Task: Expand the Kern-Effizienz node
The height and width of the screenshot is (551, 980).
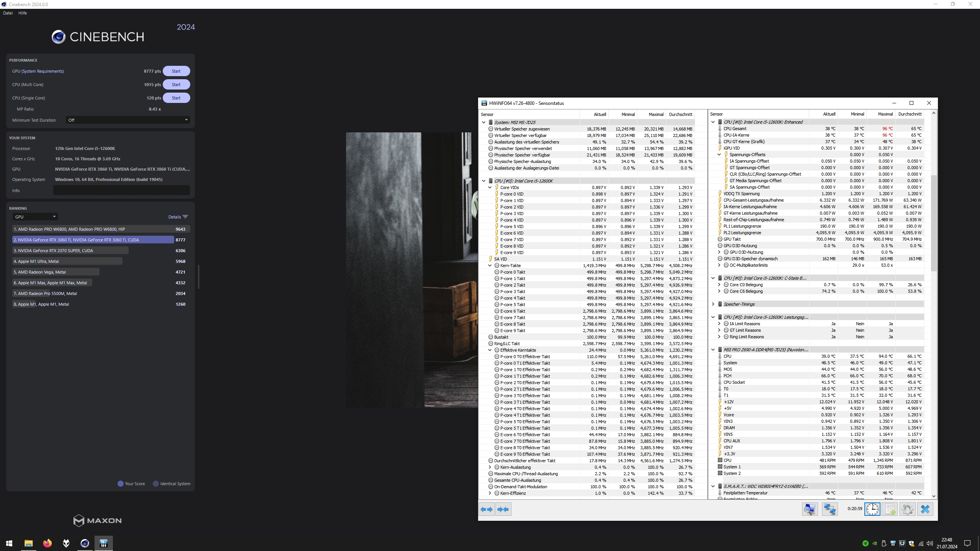Action: [490, 493]
